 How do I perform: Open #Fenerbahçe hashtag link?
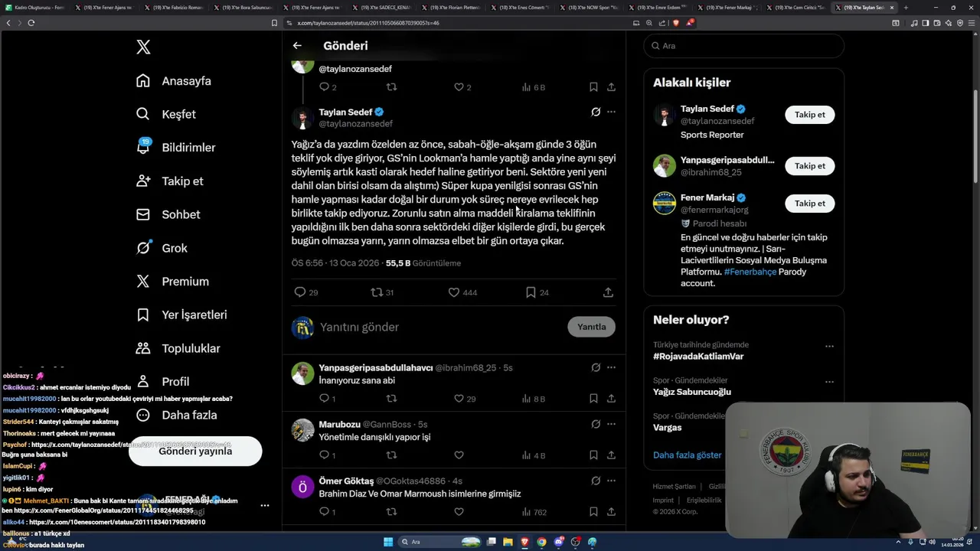point(750,272)
